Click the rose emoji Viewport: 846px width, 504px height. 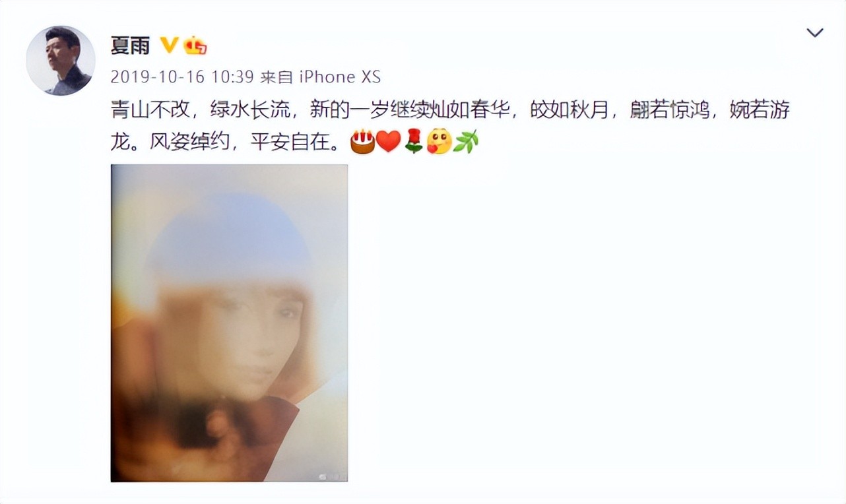click(413, 142)
